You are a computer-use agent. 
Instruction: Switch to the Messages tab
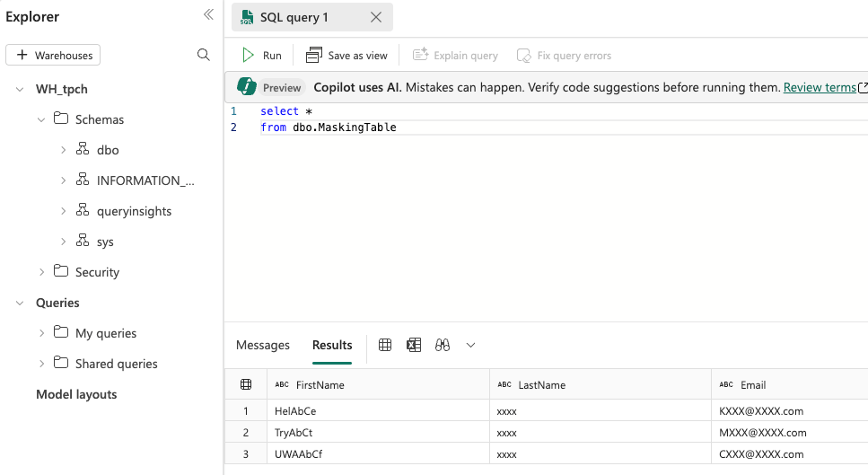click(x=262, y=345)
